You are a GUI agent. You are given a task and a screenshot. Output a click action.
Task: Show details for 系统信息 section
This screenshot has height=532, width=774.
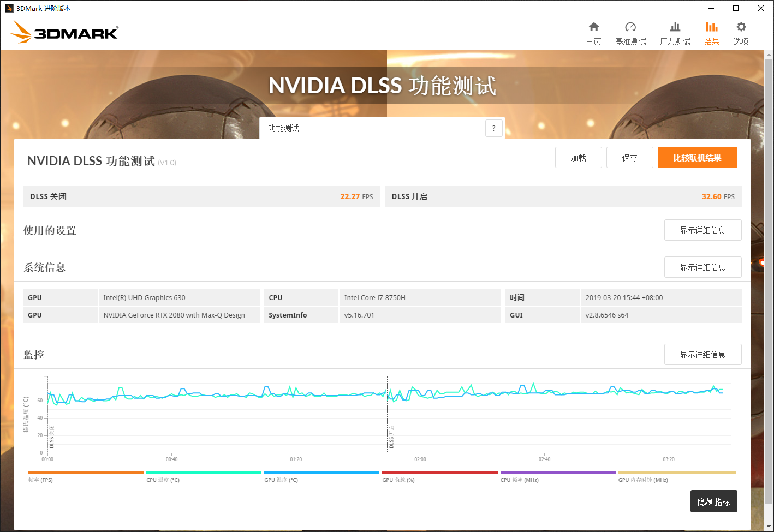point(703,267)
